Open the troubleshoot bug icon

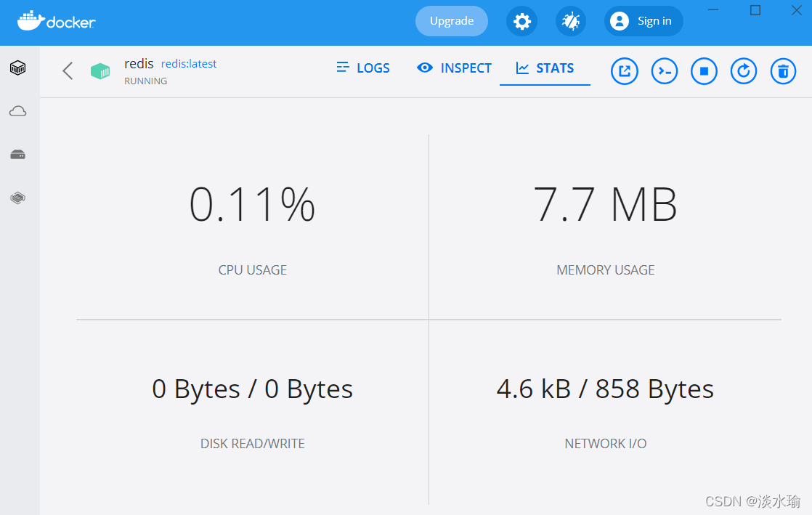pyautogui.click(x=571, y=21)
